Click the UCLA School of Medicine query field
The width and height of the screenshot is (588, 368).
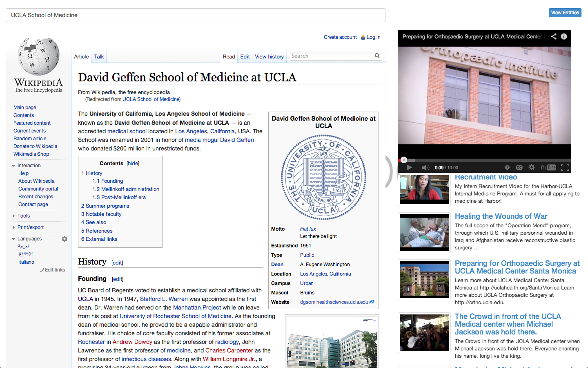pyautogui.click(x=196, y=15)
